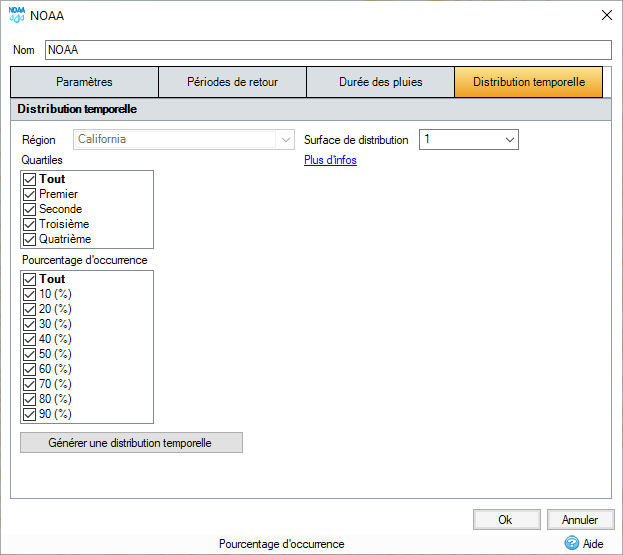The height and width of the screenshot is (555, 623).
Task: Select the Durée des pluies tab
Action: [x=380, y=82]
